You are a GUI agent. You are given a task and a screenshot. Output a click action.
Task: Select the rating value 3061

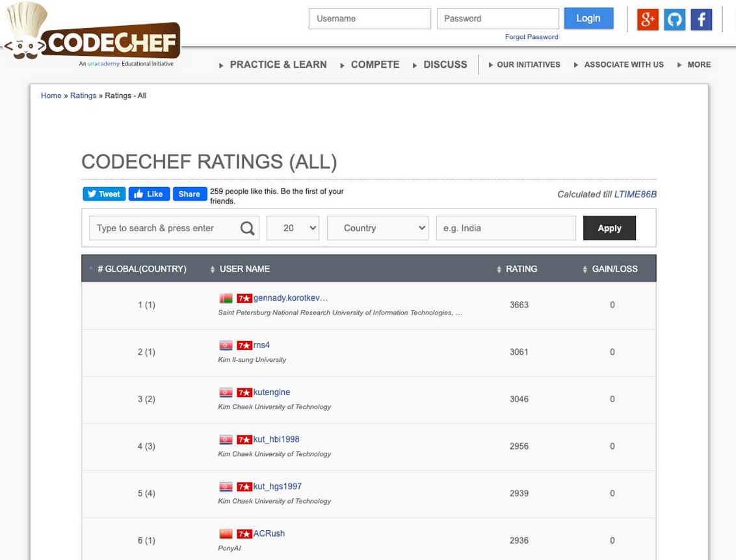519,352
